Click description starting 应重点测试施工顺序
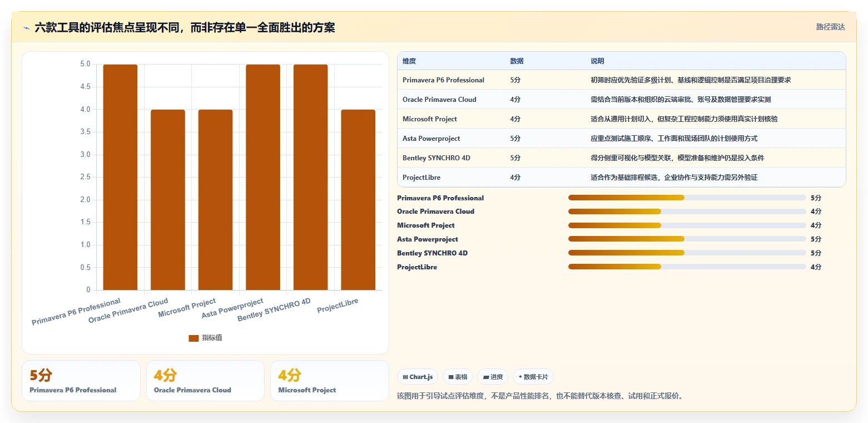This screenshot has height=423, width=868. pyautogui.click(x=674, y=139)
